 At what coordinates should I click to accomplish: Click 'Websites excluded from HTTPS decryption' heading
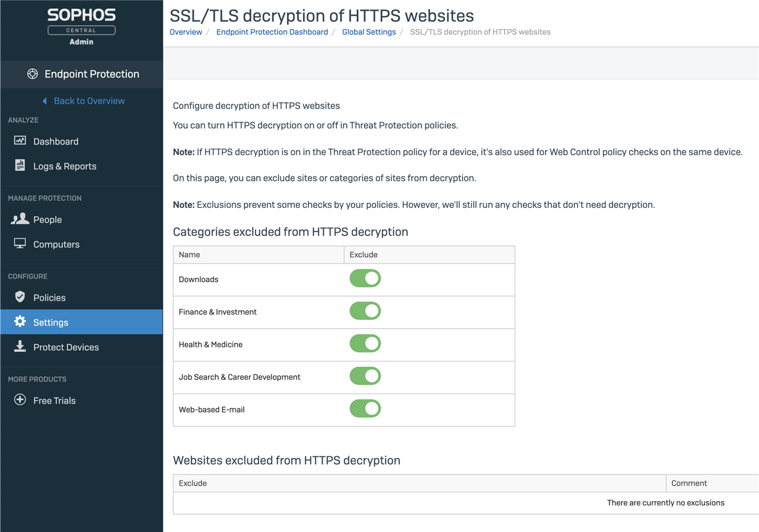(286, 460)
